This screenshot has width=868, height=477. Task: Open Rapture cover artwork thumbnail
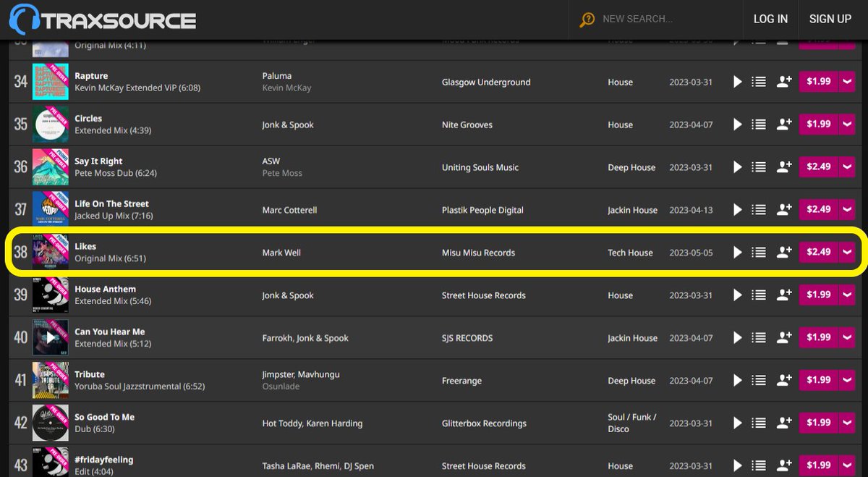(51, 82)
